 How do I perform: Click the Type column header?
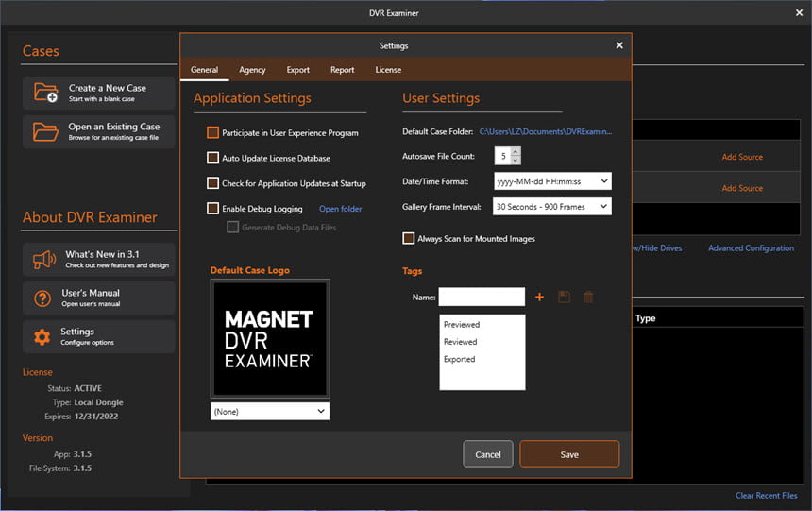pos(645,318)
